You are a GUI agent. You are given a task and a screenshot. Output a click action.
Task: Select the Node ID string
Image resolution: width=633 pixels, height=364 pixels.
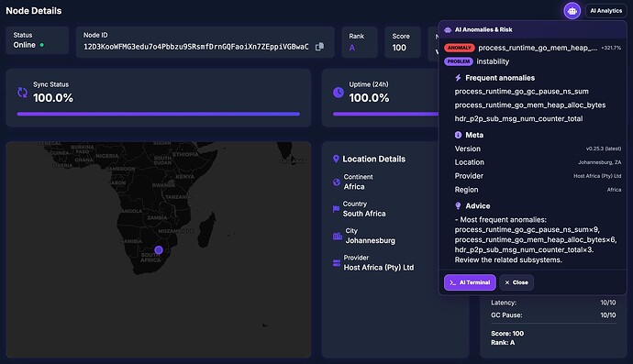coord(195,47)
